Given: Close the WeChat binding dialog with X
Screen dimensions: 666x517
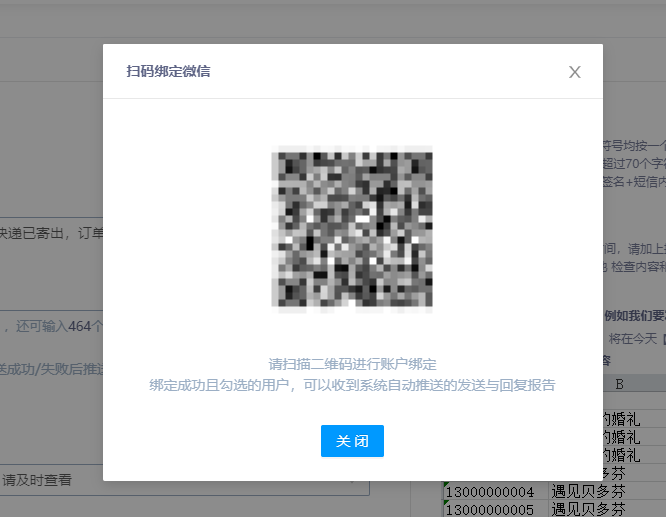Looking at the screenshot, I should tap(574, 72).
